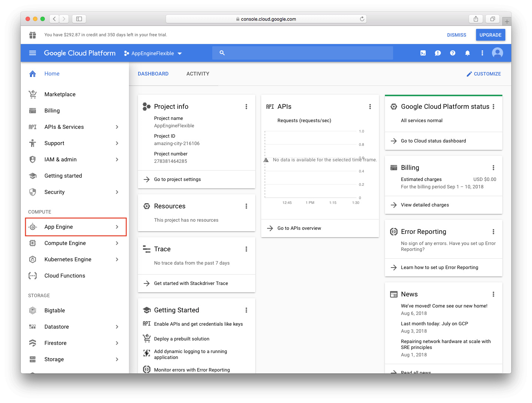Viewport: 532px width, 403px height.
Task: Click the Marketplace icon in the sidebar
Action: coord(33,94)
